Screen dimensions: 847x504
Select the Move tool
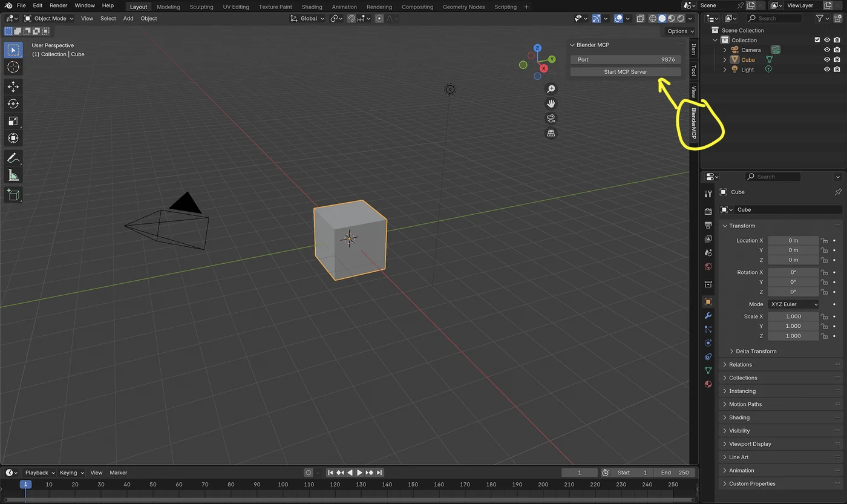point(13,87)
